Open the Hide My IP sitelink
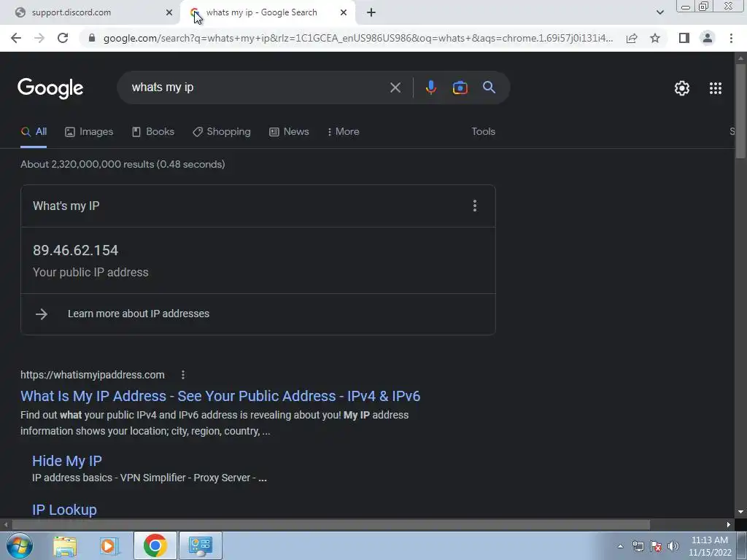The image size is (747, 560). click(66, 461)
